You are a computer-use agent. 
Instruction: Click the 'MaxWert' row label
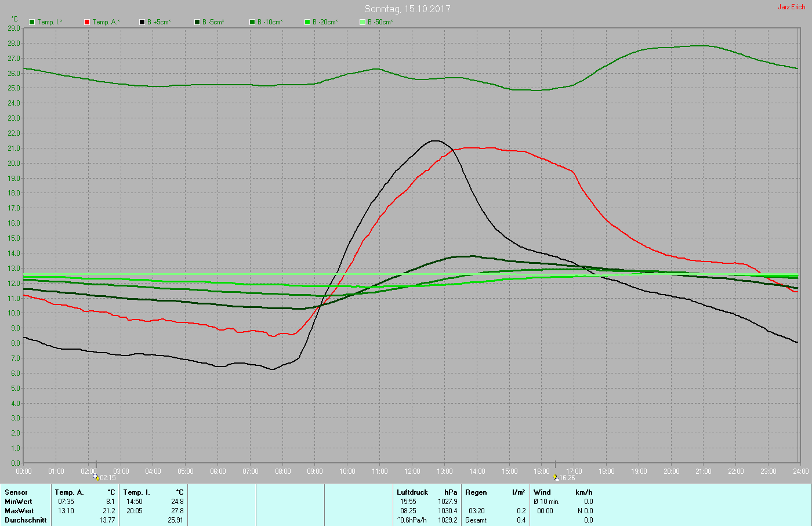pos(19,511)
